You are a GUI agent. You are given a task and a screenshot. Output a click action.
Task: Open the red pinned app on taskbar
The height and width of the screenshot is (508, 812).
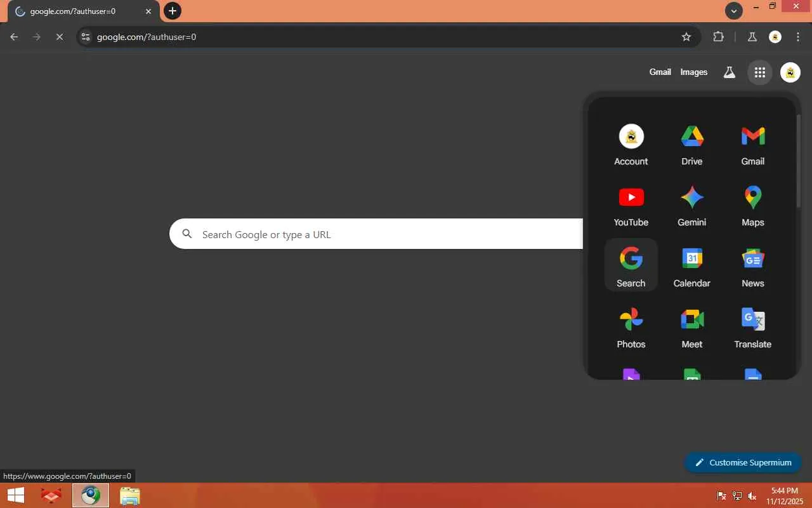coord(51,495)
